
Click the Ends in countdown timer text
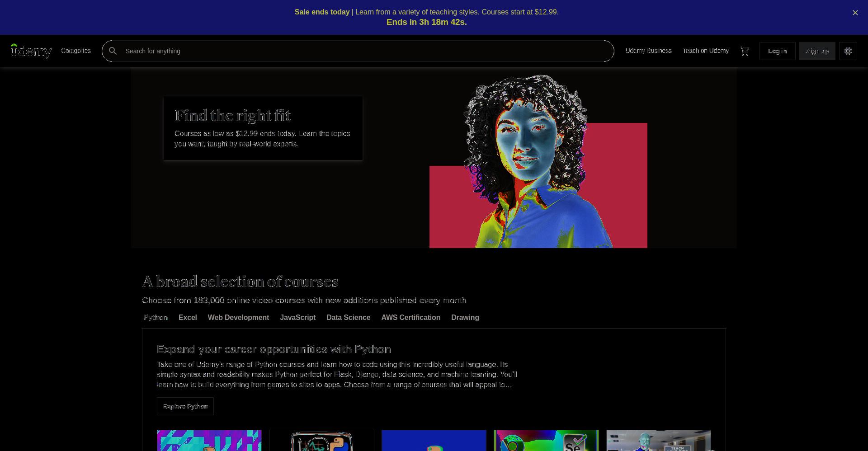coord(426,22)
